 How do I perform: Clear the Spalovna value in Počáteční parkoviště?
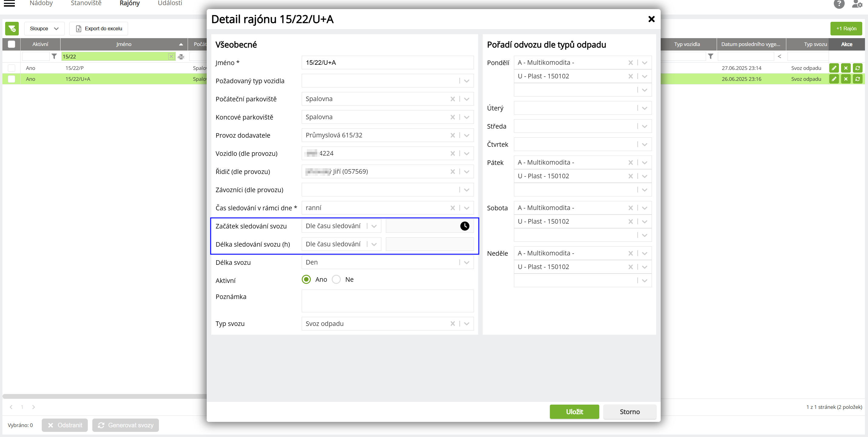452,99
